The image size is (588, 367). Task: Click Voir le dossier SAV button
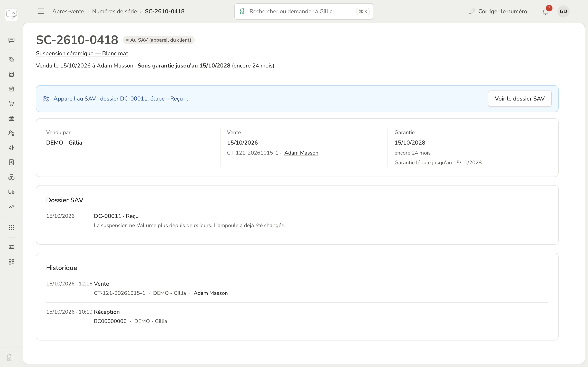coord(519,98)
